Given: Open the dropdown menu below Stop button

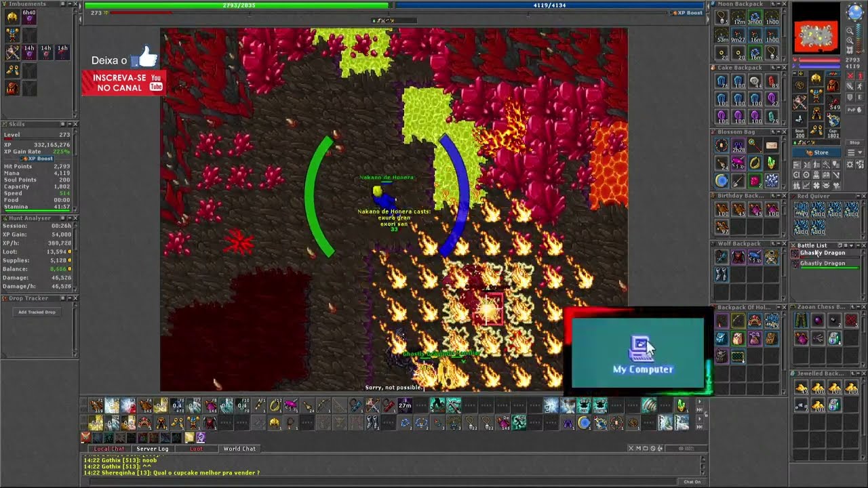Looking at the screenshot, I should click(x=854, y=152).
